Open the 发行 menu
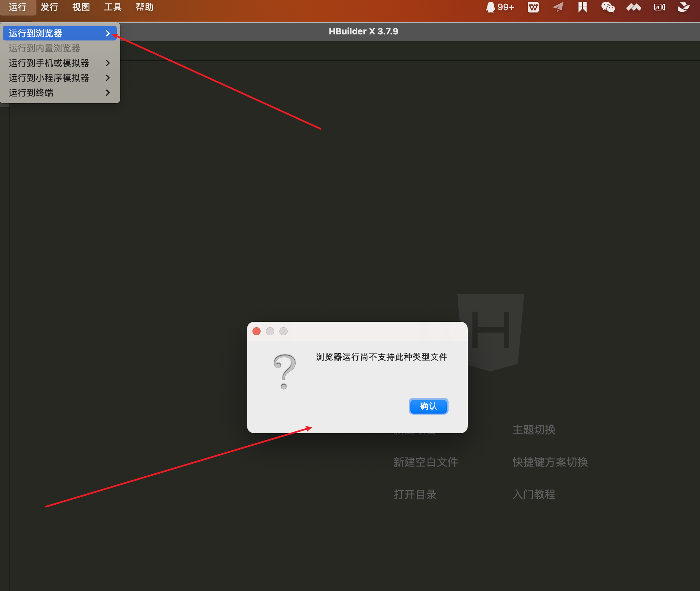Image resolution: width=700 pixels, height=591 pixels. [49, 7]
